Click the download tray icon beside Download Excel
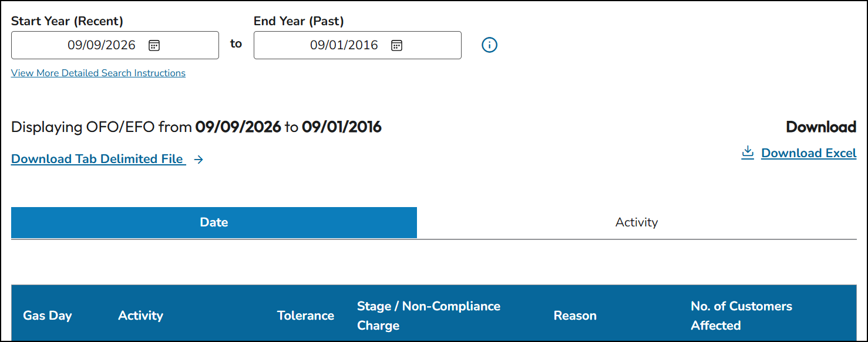Image resolution: width=868 pixels, height=342 pixels. pos(748,153)
